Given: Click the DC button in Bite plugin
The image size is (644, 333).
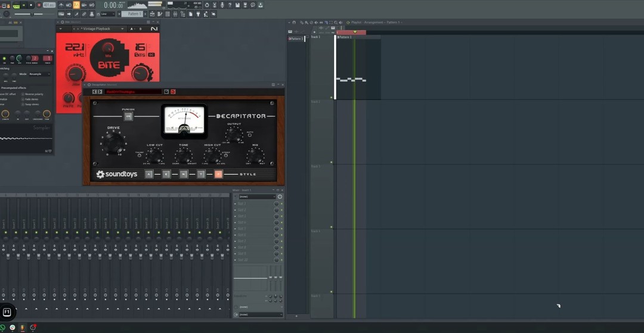Looking at the screenshot, I should (151, 55).
